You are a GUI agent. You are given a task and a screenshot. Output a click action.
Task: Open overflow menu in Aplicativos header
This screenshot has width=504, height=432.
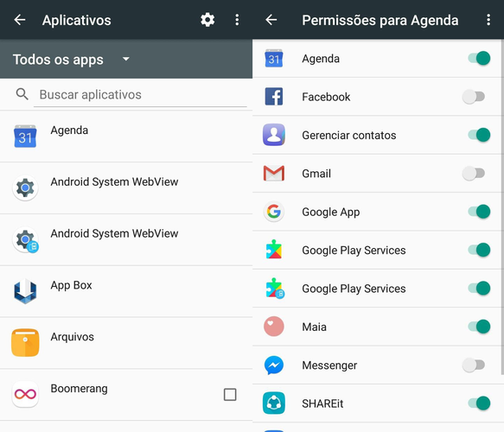237,20
